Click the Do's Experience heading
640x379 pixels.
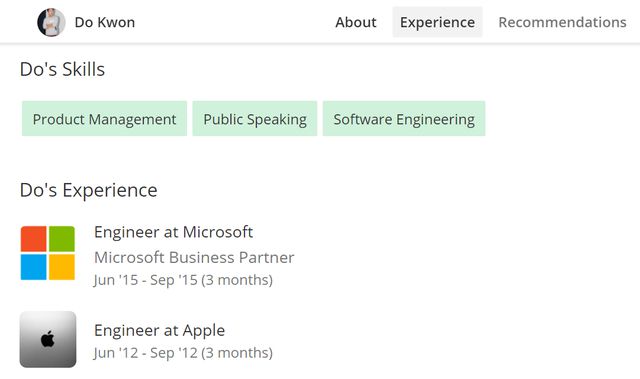[x=89, y=190]
